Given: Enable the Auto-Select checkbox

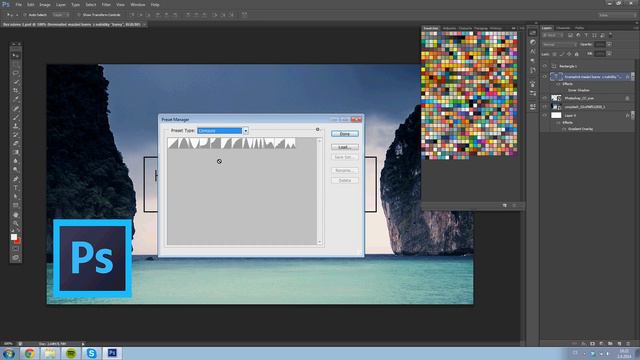Looking at the screenshot, I should (25, 15).
